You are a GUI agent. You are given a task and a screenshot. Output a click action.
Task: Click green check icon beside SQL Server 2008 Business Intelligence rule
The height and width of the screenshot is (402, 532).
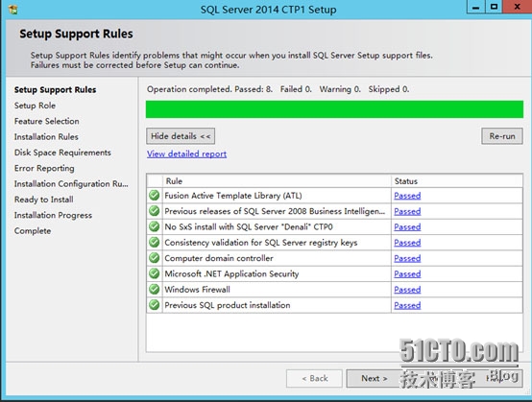click(x=155, y=211)
